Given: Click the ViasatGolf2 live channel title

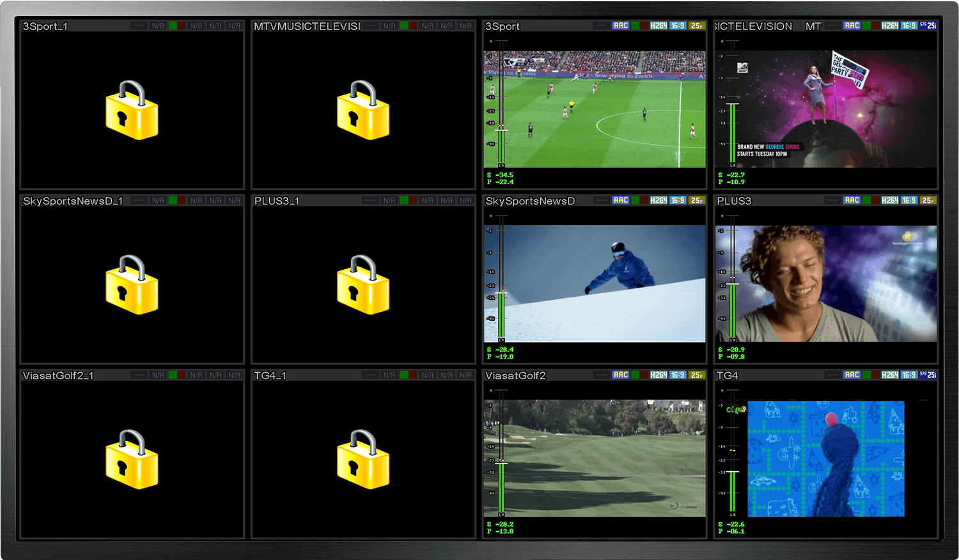Looking at the screenshot, I should click(x=515, y=375).
